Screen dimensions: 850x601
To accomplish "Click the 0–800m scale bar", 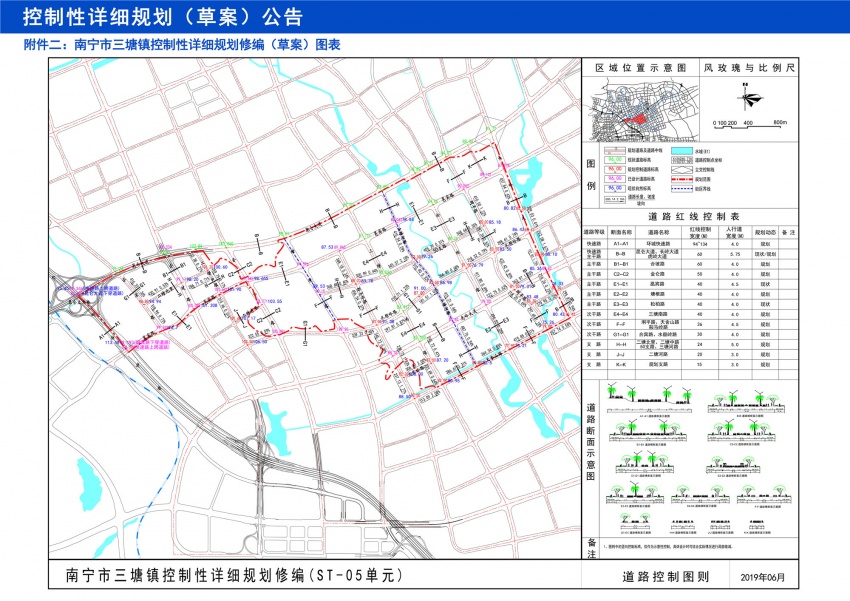I will [750, 124].
